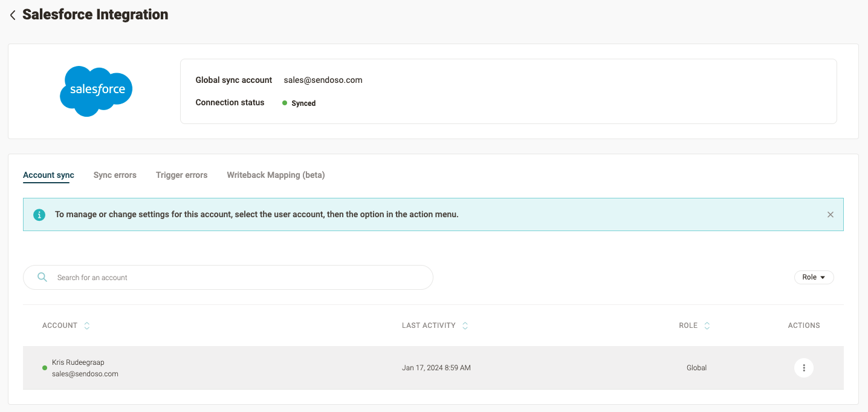Click the Global sync account label
Viewport: 868px width, 412px height.
[234, 80]
